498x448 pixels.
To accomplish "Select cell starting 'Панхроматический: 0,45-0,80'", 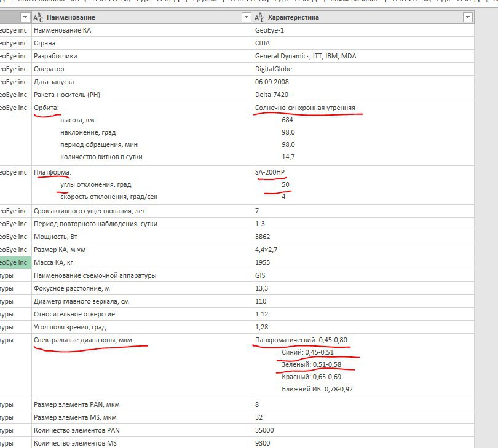I will [x=363, y=366].
